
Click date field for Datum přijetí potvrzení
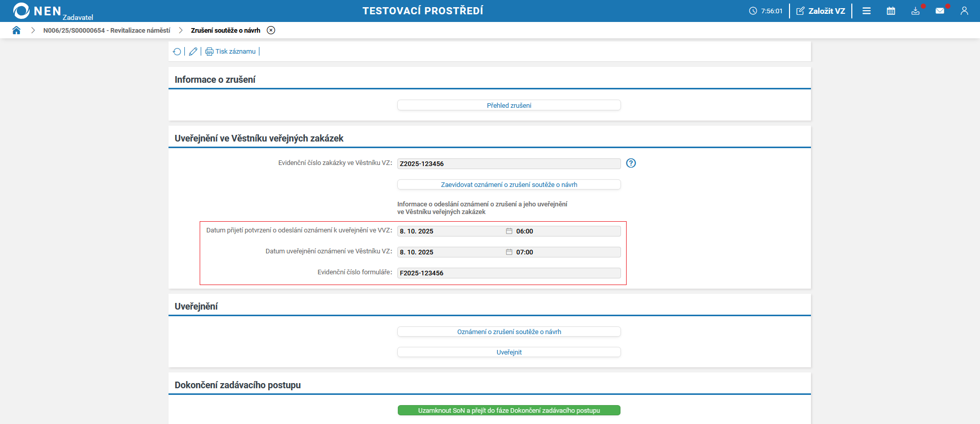[451, 231]
